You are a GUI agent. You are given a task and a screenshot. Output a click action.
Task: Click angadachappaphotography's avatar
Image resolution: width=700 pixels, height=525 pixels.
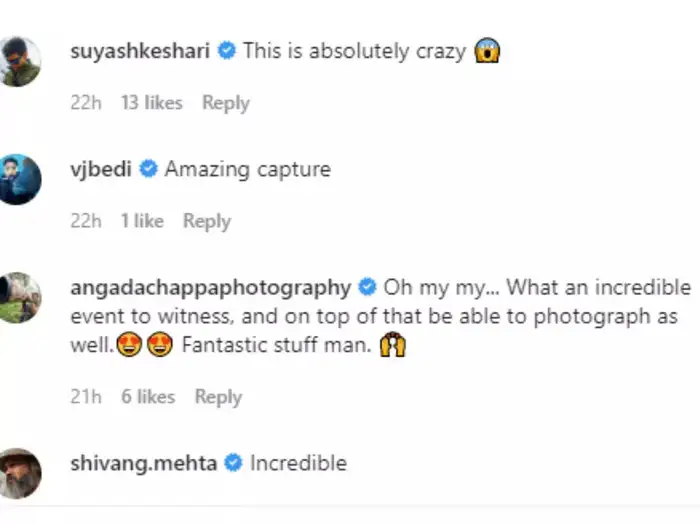click(19, 297)
